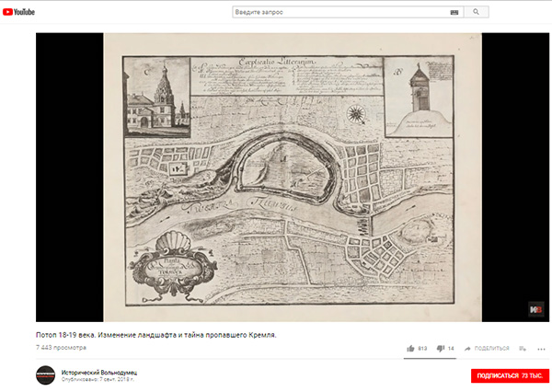Subscribe with the red ПОДПИСАТЬСЯ button
Screen dimensions: 552x392
[x=510, y=375]
